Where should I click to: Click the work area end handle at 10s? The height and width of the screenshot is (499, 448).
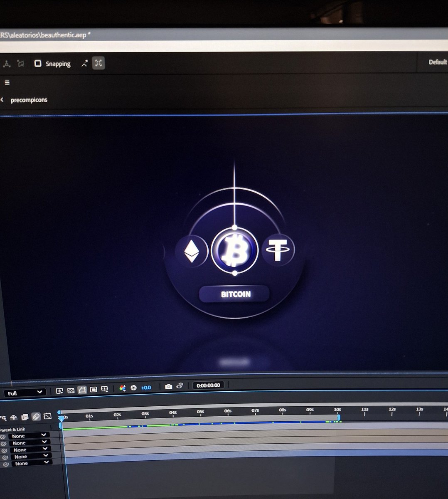(338, 417)
